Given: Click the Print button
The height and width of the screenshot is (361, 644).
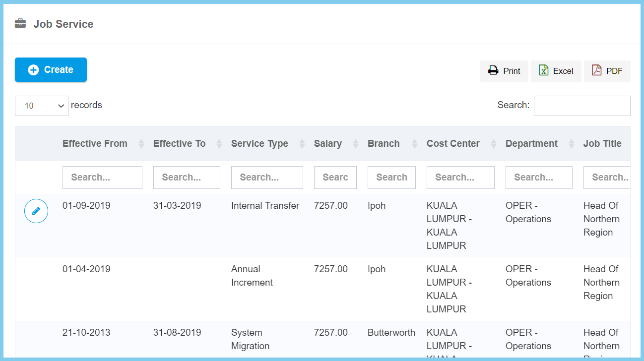Looking at the screenshot, I should pyautogui.click(x=504, y=71).
